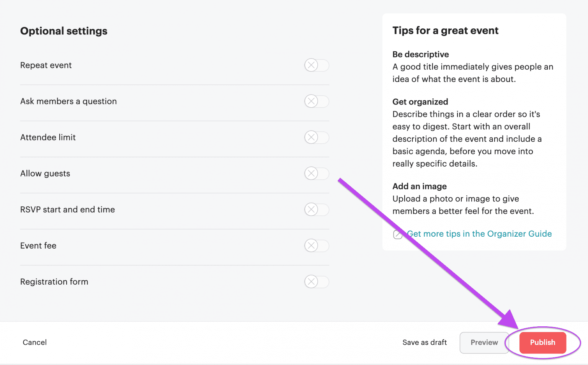Click the X icon in the Attendee limit toggle
The width and height of the screenshot is (588, 365).
tap(311, 137)
